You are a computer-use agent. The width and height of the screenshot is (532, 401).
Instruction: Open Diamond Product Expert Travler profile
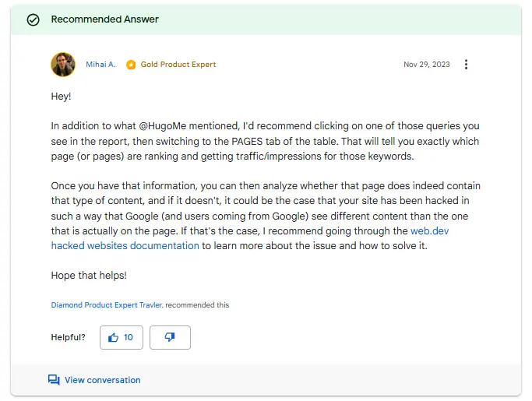click(x=107, y=305)
